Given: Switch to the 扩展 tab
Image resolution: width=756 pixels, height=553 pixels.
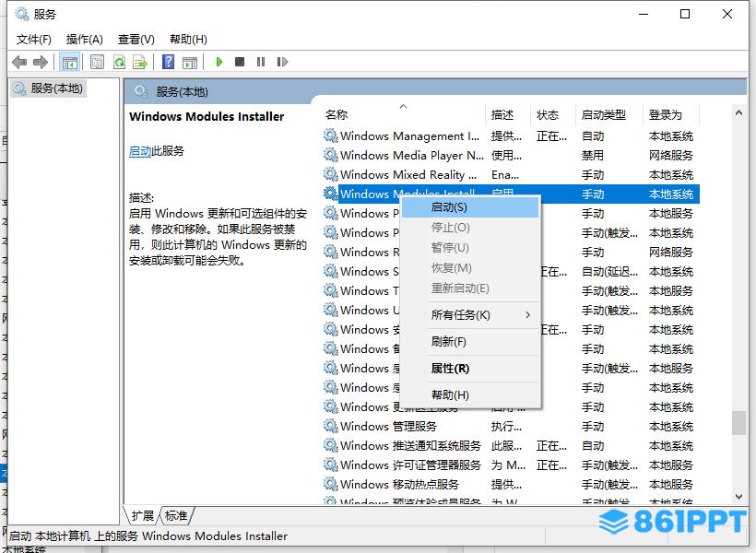Looking at the screenshot, I should coord(143,516).
